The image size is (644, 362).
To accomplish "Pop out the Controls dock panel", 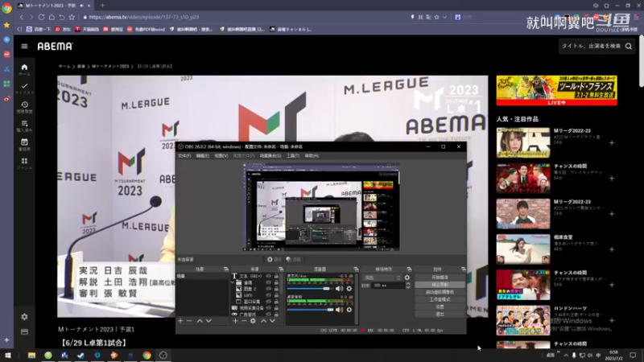I will click(x=464, y=269).
